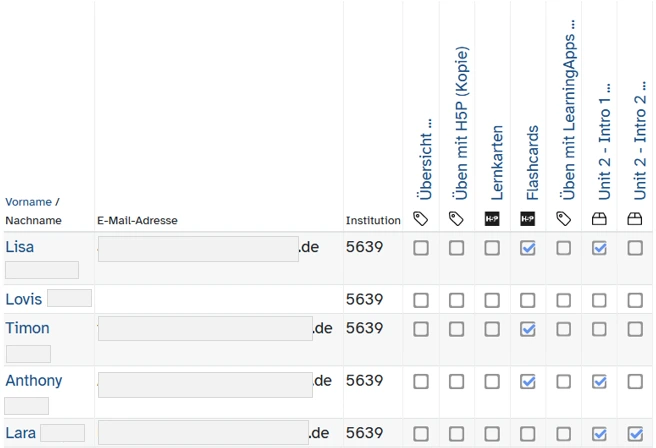This screenshot has width=656, height=448.
Task: Click the tag icon under Üben mit LearningApps
Action: point(564,218)
